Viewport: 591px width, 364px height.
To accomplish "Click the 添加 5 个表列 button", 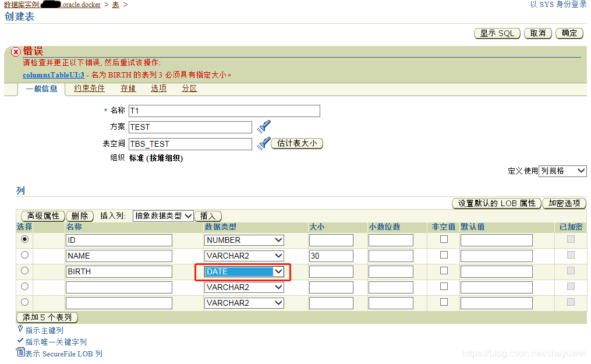I will (x=47, y=317).
